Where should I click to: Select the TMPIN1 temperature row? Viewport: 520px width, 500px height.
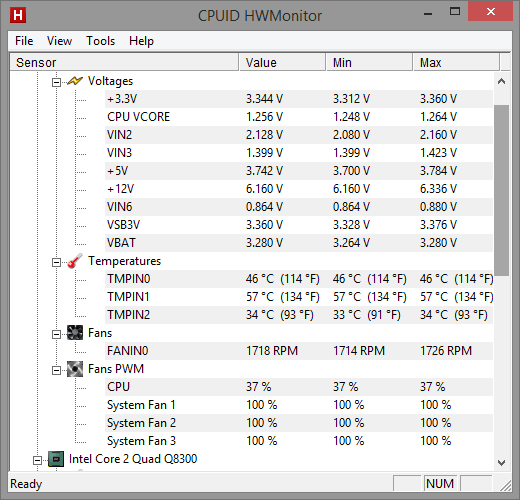click(x=299, y=297)
